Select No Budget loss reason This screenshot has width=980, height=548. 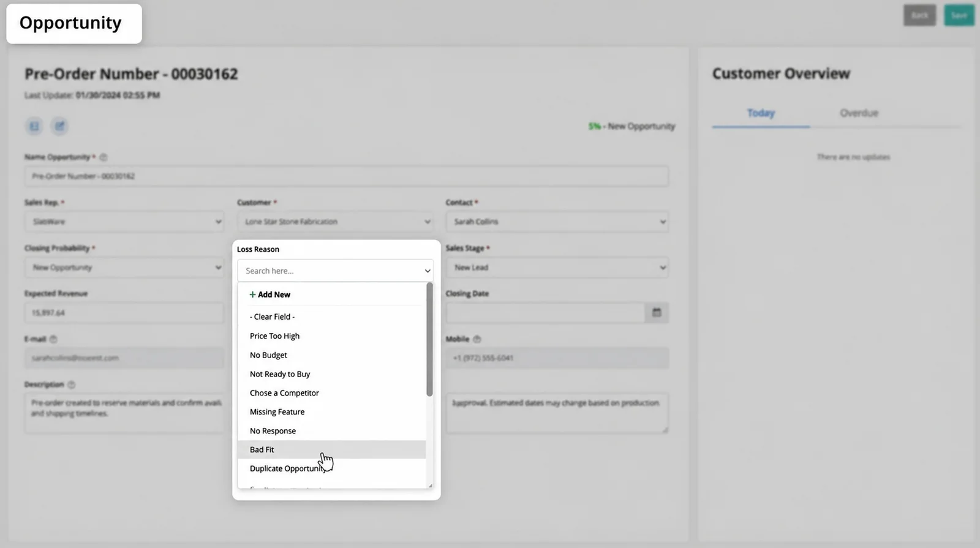point(331,355)
